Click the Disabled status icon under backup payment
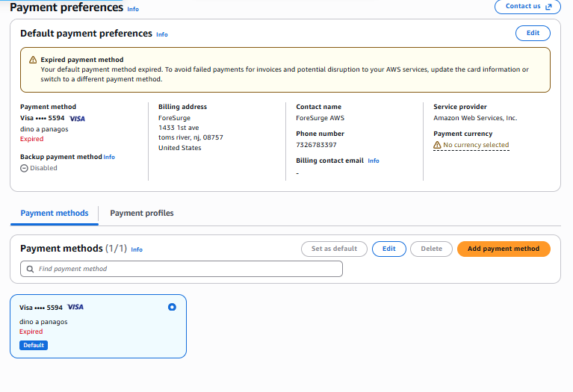Image resolution: width=573 pixels, height=392 pixels. coord(24,168)
